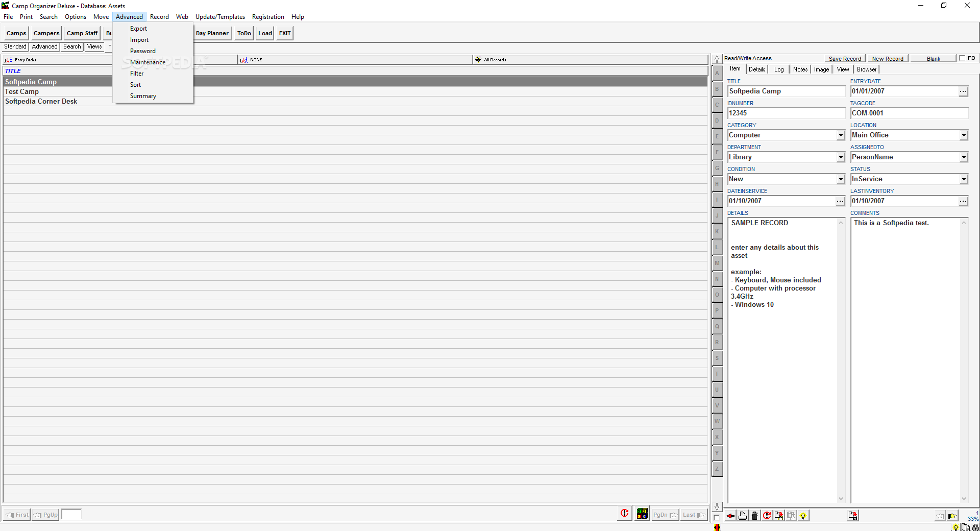Click the status bar padlock icon
This screenshot has width=980, height=531.
975,527
